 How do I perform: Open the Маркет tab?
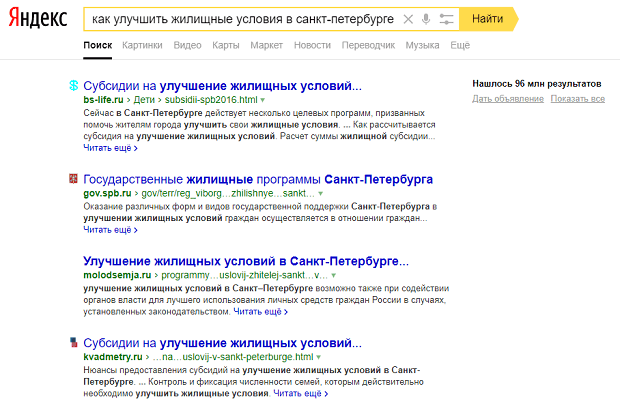pyautogui.click(x=267, y=45)
